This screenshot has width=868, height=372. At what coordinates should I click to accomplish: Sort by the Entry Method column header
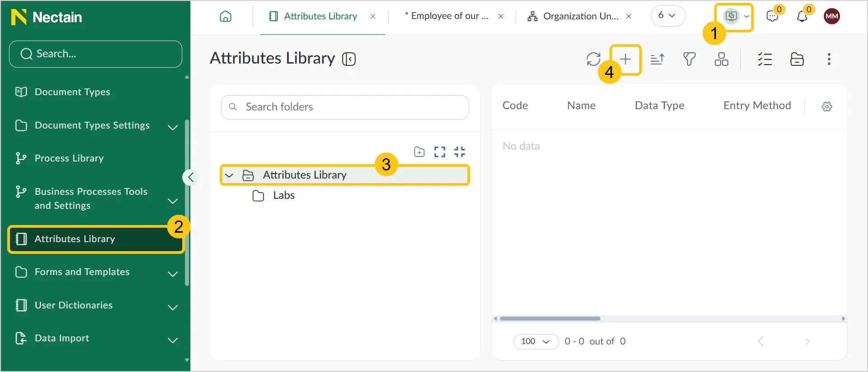point(757,106)
